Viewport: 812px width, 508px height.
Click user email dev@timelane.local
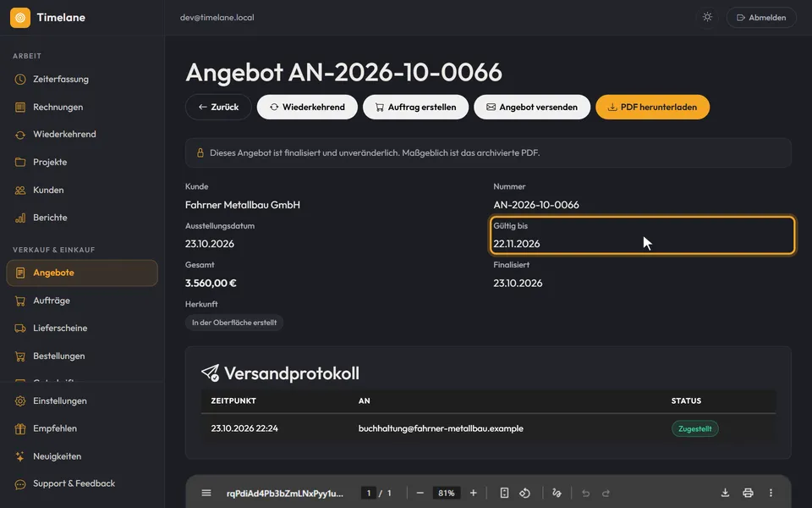coord(217,18)
